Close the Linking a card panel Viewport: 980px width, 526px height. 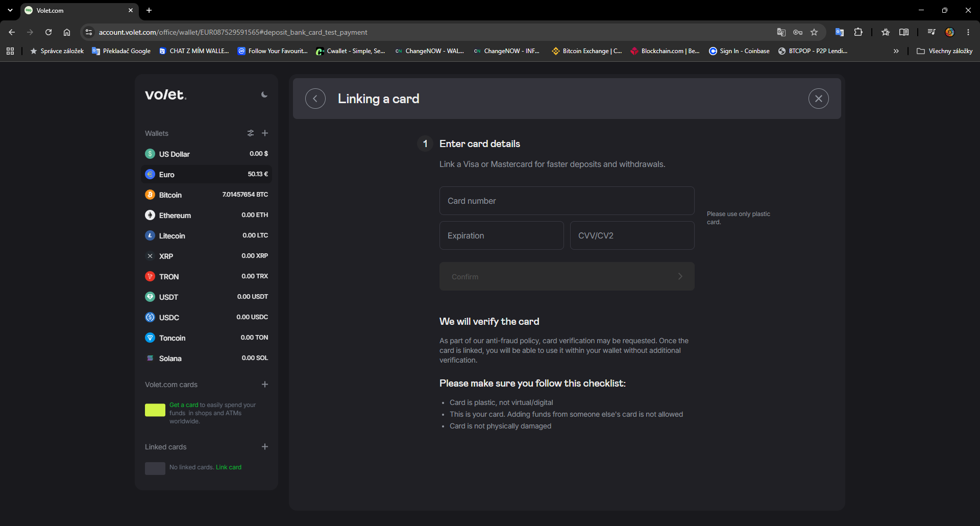point(818,99)
